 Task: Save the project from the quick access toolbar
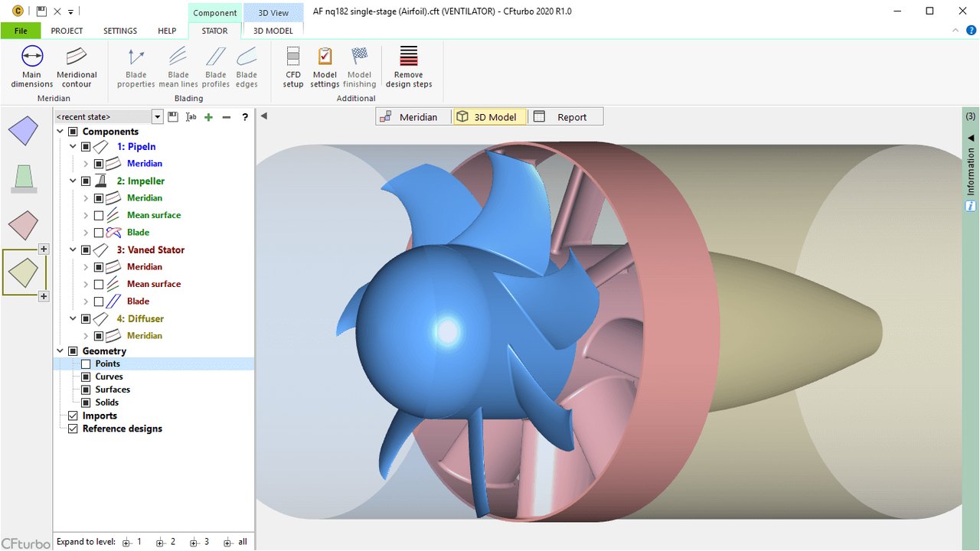42,11
